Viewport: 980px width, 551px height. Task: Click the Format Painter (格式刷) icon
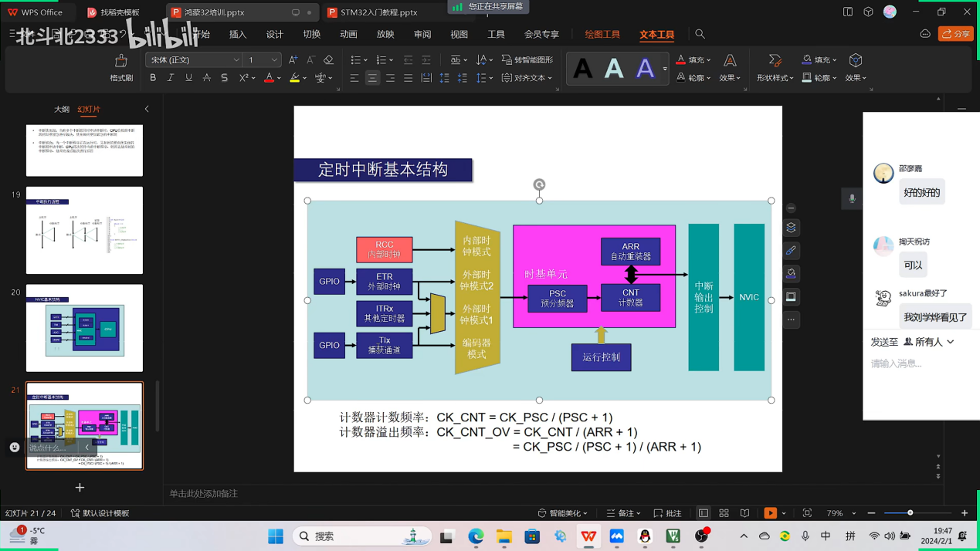pos(121,61)
